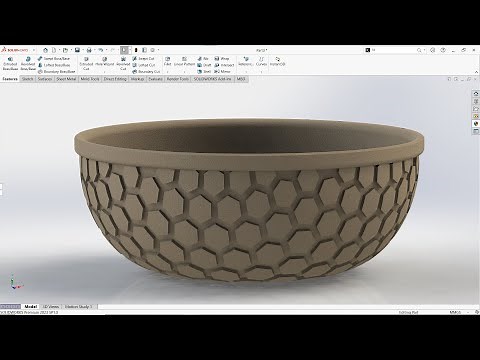480x360 pixels.
Task: Switch to the Evaluate tab
Action: [x=155, y=79]
